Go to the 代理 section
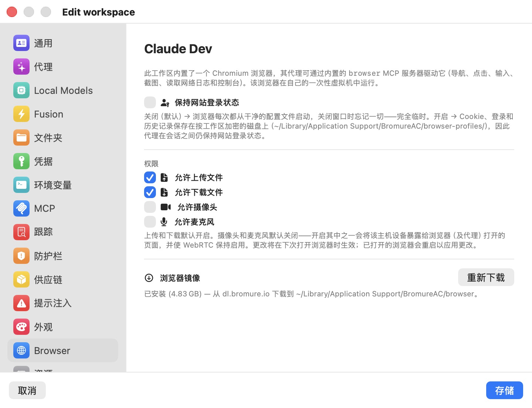Viewport: 532px width, 408px height. 63,67
